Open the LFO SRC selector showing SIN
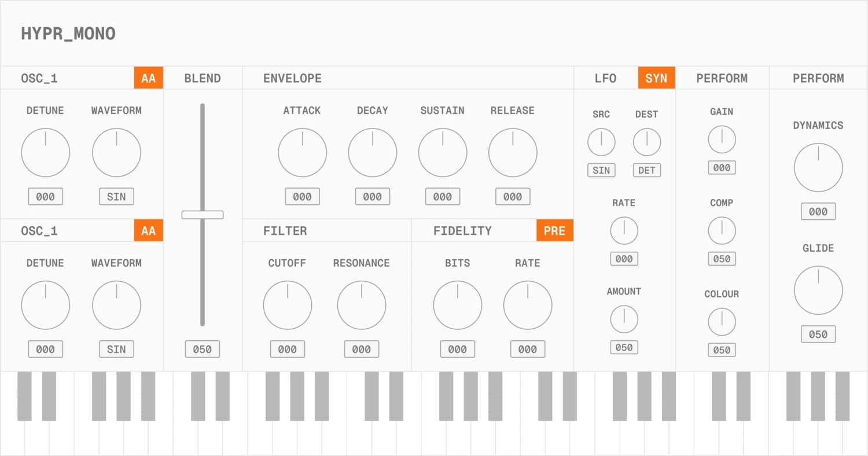 601,170
